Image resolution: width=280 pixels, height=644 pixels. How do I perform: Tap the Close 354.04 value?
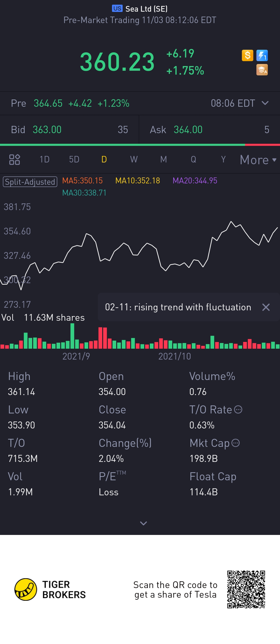[112, 425]
